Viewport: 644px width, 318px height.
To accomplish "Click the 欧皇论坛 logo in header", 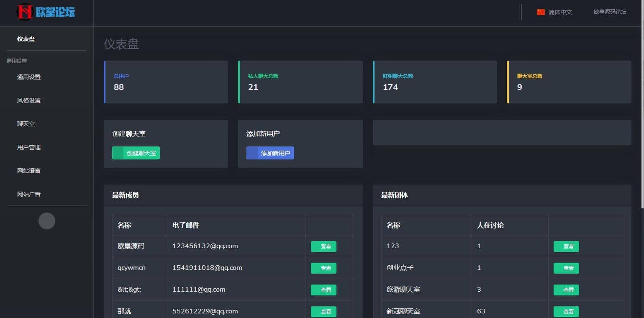I will pyautogui.click(x=46, y=12).
